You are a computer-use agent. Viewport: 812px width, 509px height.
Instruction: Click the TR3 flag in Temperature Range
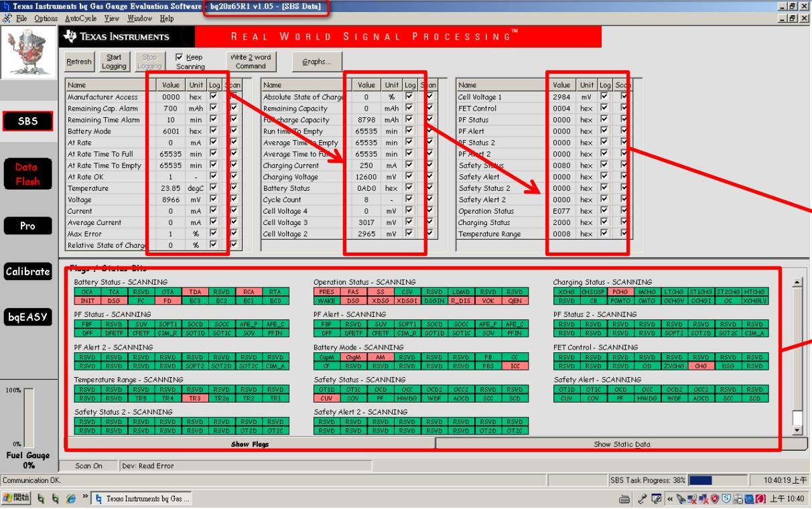tap(195, 398)
